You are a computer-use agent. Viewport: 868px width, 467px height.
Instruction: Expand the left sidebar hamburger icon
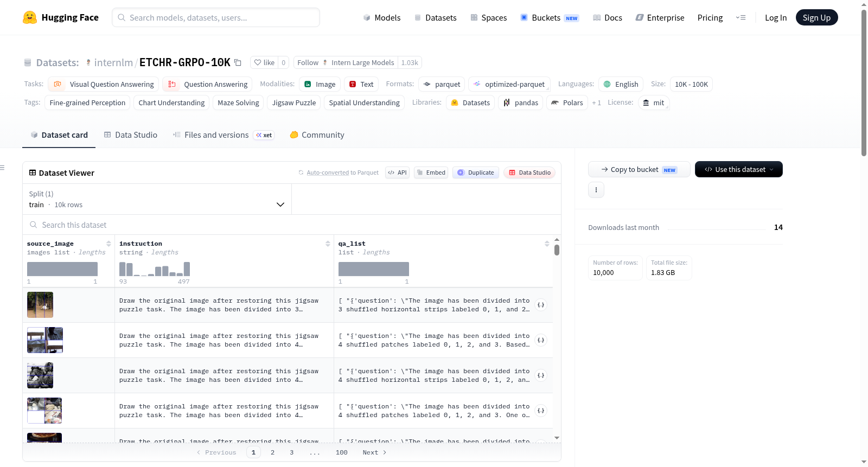click(2, 168)
